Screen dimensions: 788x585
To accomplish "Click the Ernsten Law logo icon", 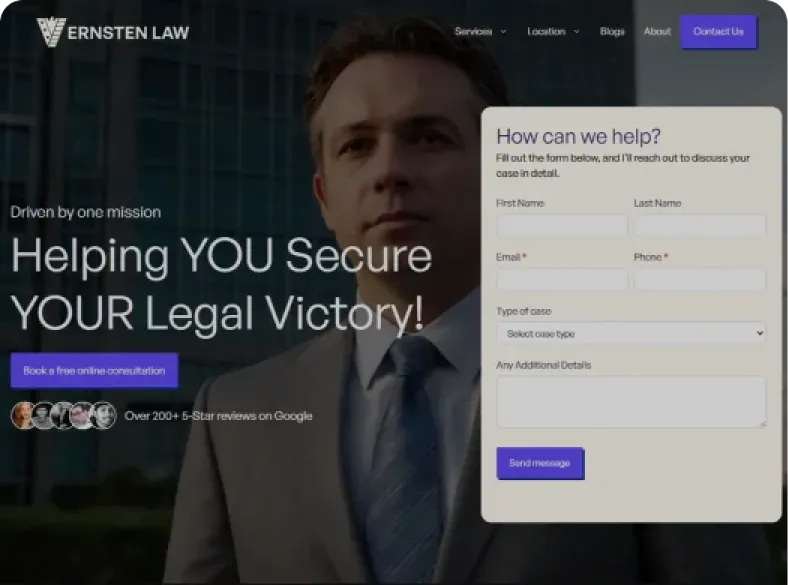I will coord(51,32).
